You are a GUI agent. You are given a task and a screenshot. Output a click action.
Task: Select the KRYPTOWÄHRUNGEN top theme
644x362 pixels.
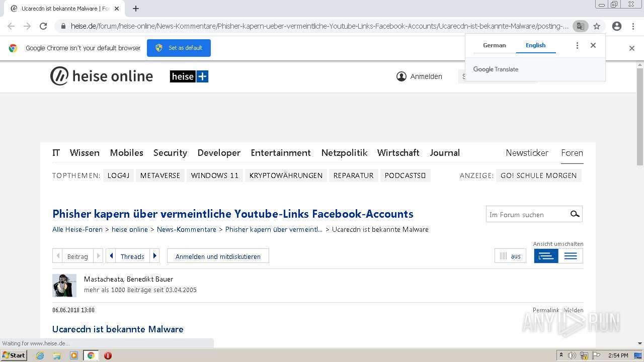286,175
